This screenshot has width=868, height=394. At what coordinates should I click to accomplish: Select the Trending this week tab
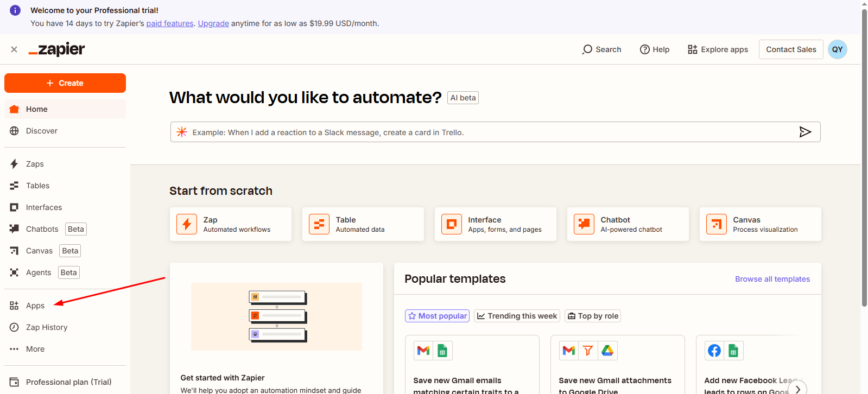(x=517, y=316)
